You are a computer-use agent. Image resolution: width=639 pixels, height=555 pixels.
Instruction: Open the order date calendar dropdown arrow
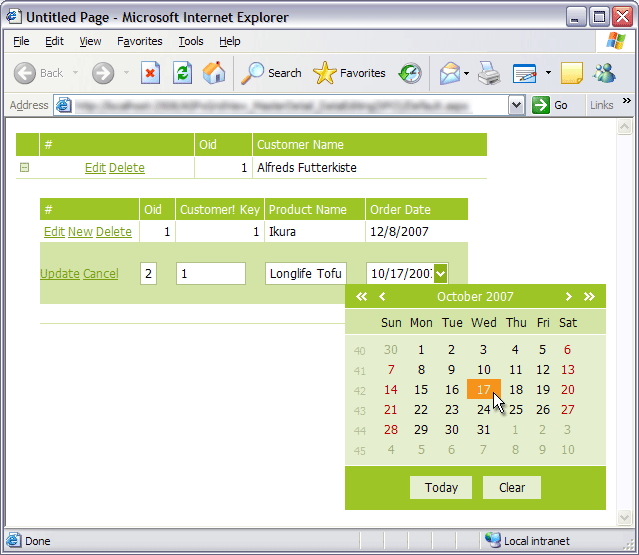coord(441,273)
